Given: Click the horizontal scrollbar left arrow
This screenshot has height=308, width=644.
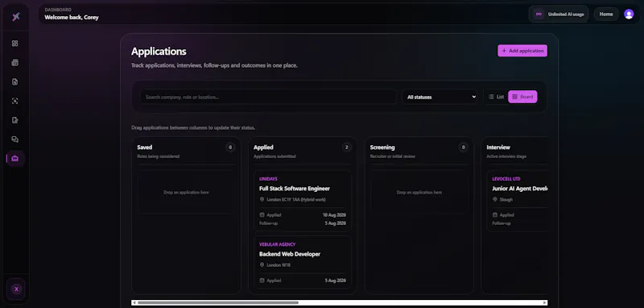Looking at the screenshot, I should [134, 302].
